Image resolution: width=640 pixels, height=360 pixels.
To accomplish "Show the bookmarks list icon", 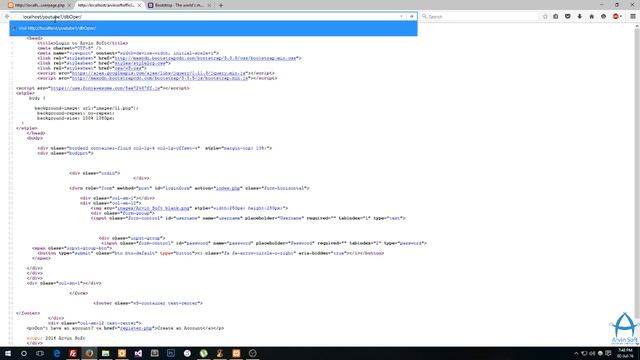I will [556, 17].
